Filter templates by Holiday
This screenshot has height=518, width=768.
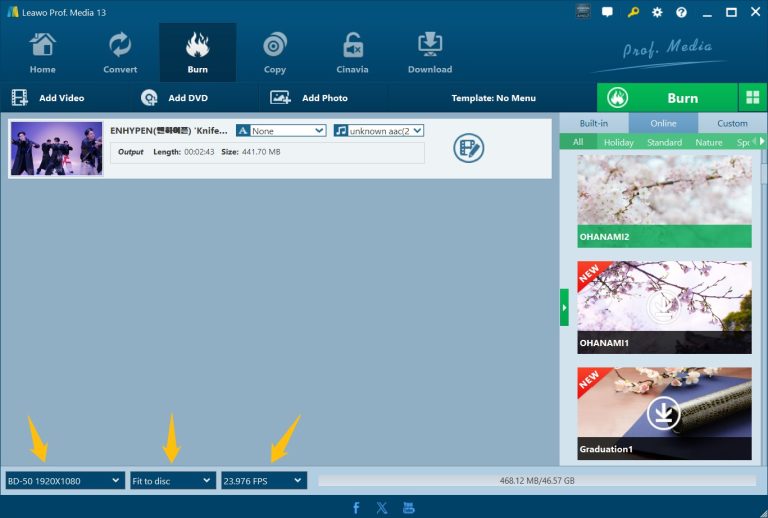619,142
